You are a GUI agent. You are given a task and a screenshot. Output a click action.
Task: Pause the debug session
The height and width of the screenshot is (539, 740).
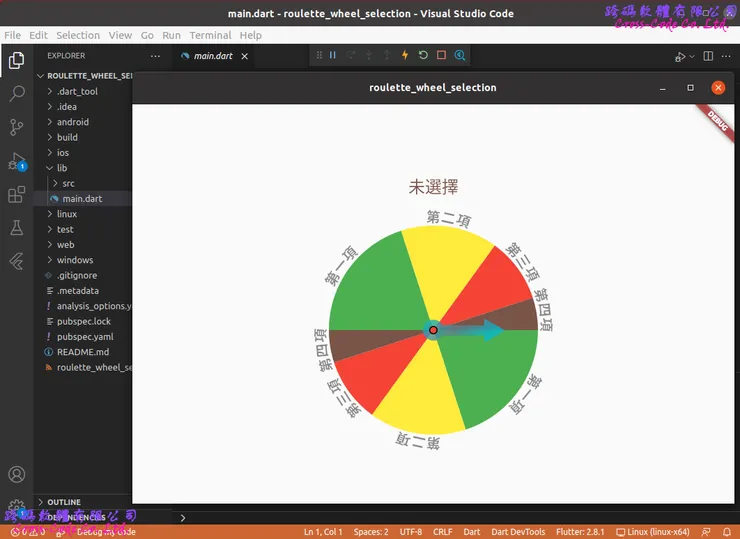click(333, 55)
